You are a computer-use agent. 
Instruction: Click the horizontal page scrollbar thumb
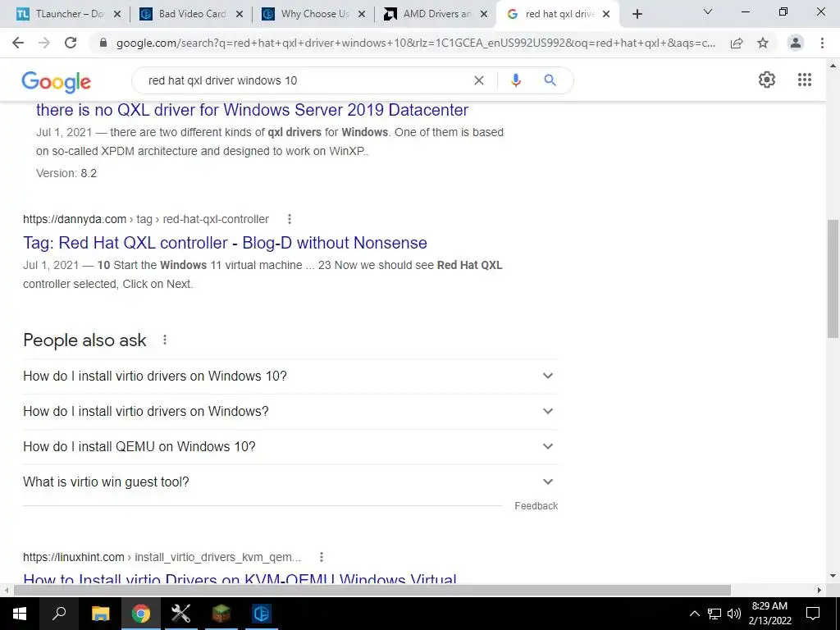pyautogui.click(x=372, y=590)
